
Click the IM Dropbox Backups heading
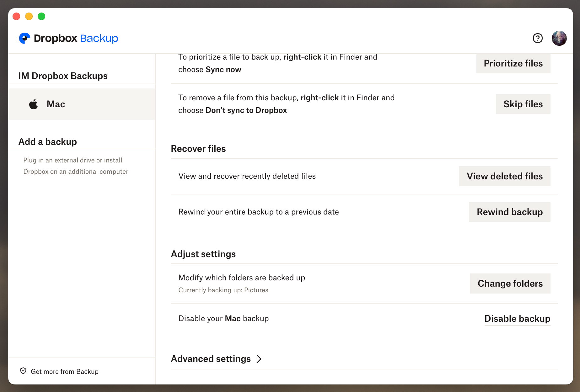(63, 76)
